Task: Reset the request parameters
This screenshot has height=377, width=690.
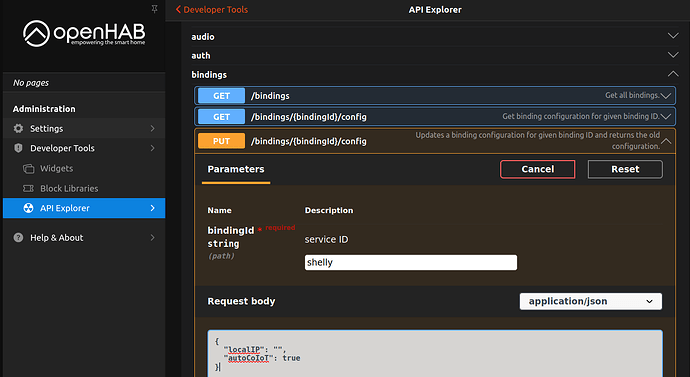Action: (625, 169)
